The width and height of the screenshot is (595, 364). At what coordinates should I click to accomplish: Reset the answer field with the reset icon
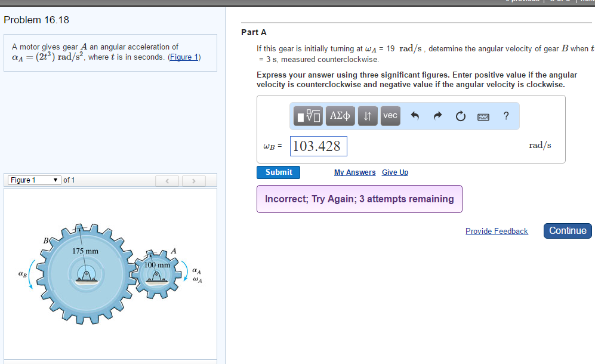point(460,116)
